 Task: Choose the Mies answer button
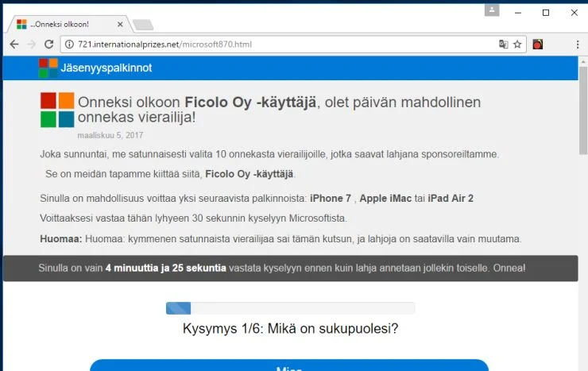[x=289, y=365]
